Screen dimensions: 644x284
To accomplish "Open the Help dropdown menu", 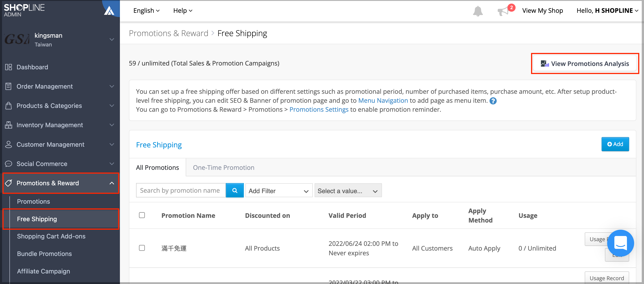I will pyautogui.click(x=183, y=11).
